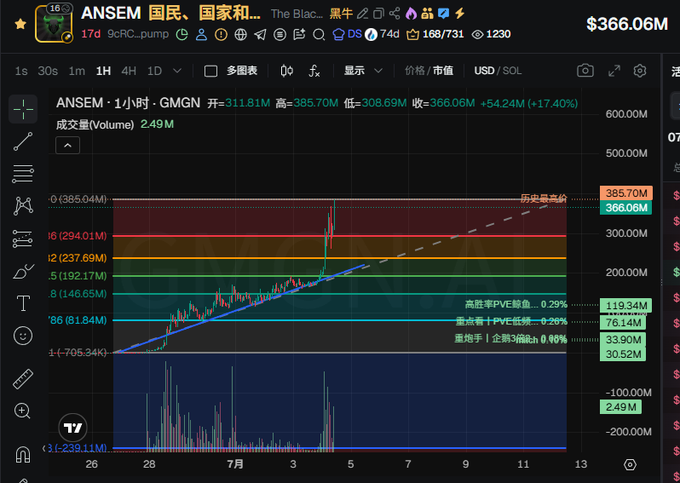Click the 366.06M current price label

pos(626,208)
